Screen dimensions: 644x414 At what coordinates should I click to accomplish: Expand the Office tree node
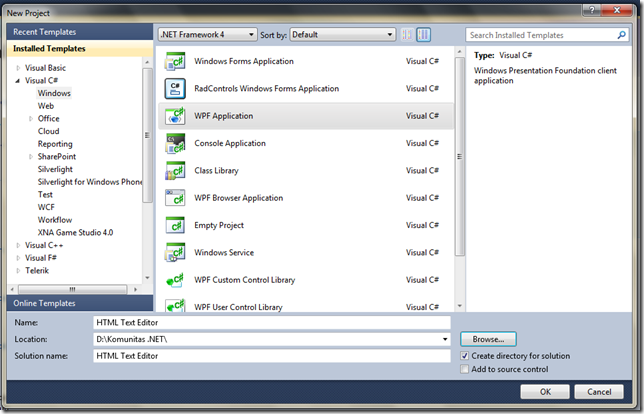pyautogui.click(x=31, y=119)
